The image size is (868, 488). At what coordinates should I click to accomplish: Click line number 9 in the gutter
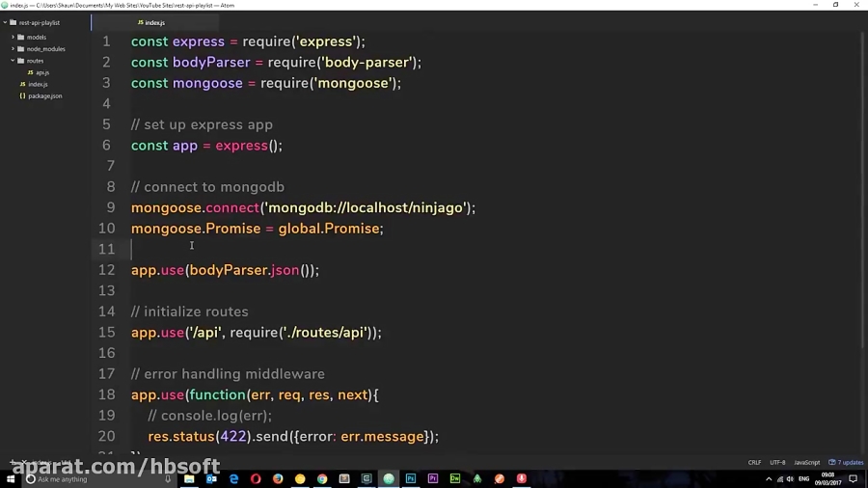(x=111, y=207)
